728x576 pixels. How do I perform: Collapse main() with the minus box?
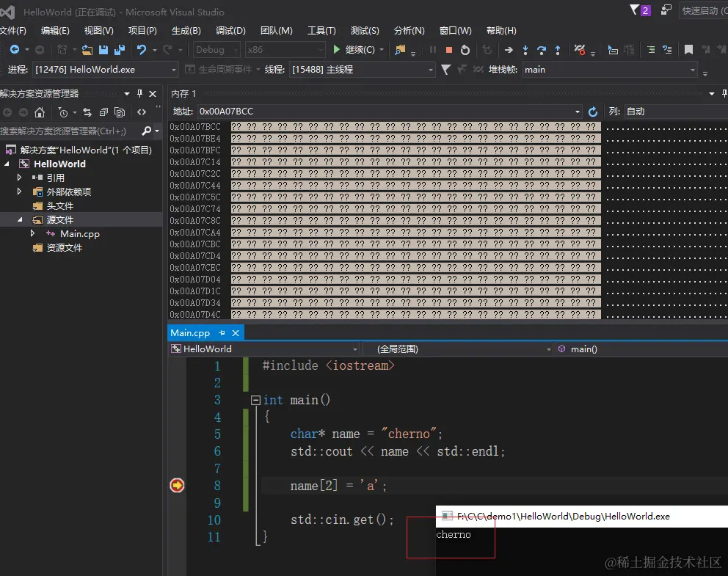[255, 400]
